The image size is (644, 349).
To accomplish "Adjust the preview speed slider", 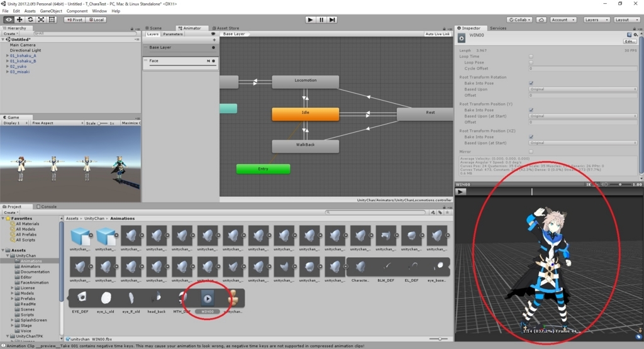I will pyautogui.click(x=619, y=185).
